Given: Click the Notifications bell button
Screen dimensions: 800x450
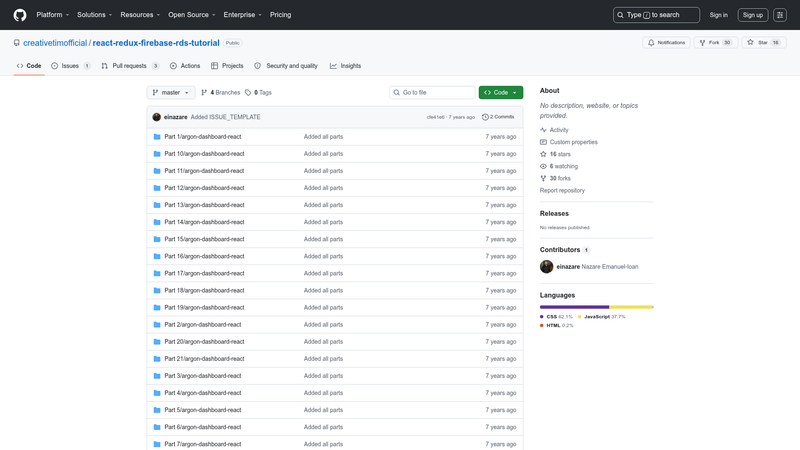Looking at the screenshot, I should (666, 43).
